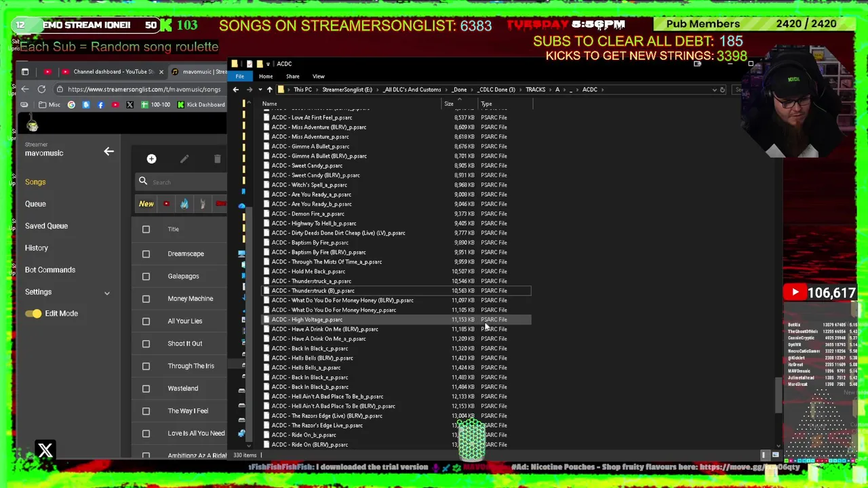Open Queue in the sidebar

point(35,203)
